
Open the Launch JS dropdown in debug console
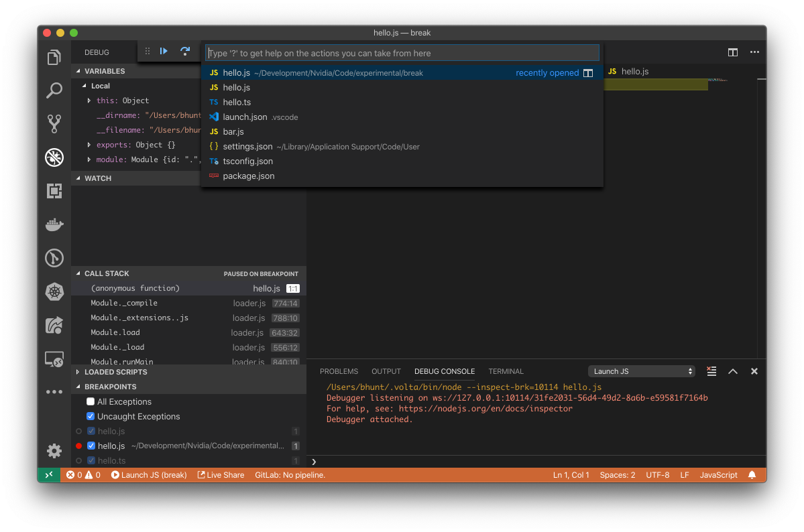[642, 371]
